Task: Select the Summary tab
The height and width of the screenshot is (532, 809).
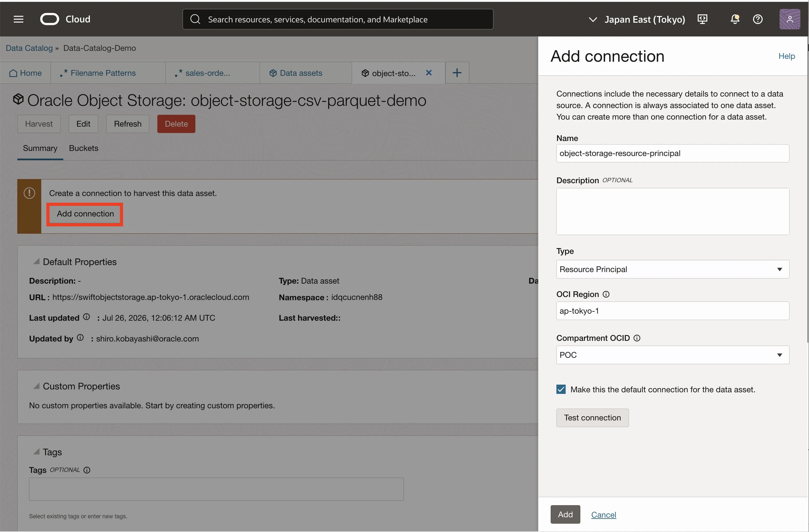Action: pyautogui.click(x=40, y=148)
